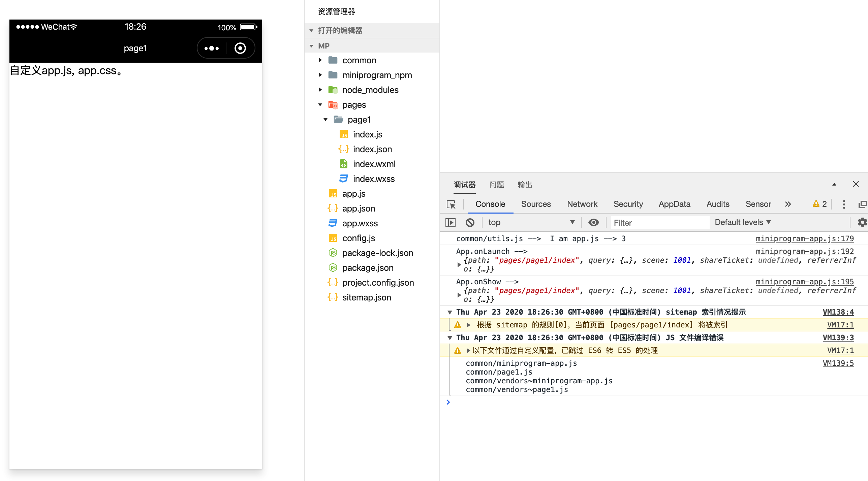
Task: Expand the App.onLaunch logged object
Action: (x=459, y=264)
